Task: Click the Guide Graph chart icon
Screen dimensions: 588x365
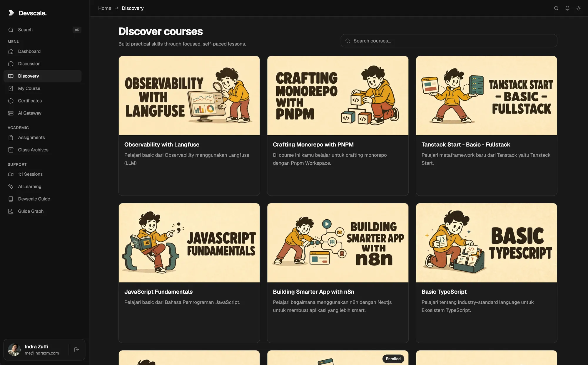Action: pos(11,211)
